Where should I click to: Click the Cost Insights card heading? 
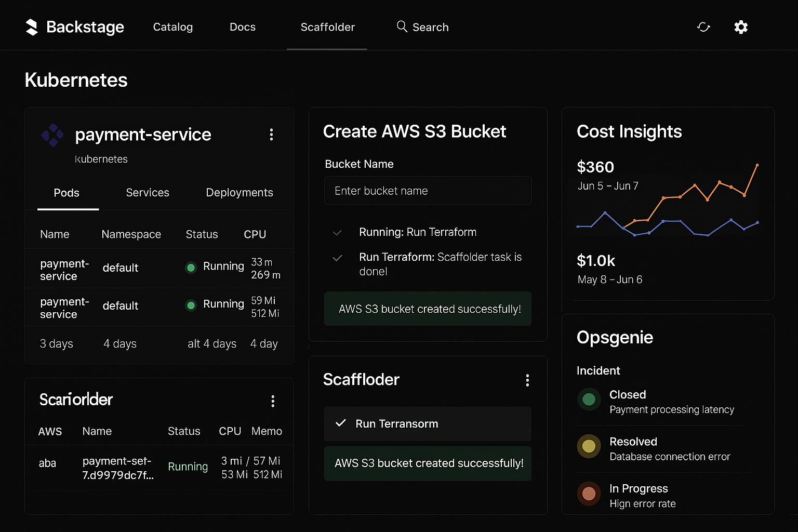(629, 131)
